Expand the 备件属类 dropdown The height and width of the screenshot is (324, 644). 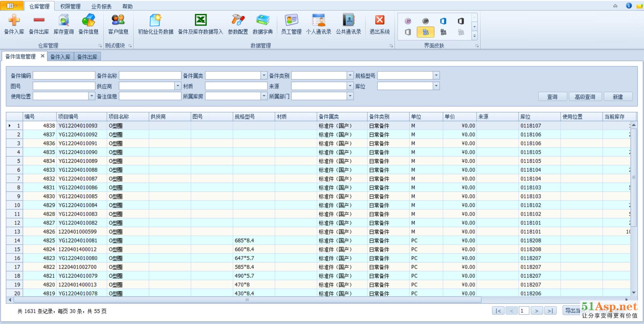point(264,76)
